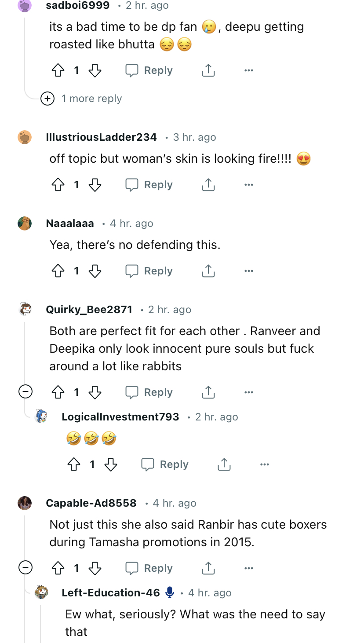Share LogicalInvestment793's reply
364x643 pixels.
point(224,464)
